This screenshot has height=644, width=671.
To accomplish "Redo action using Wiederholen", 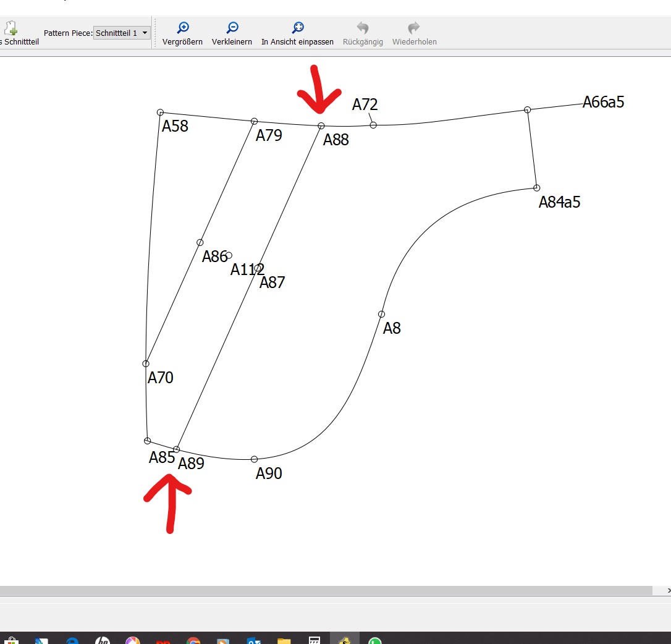I will pos(414,28).
